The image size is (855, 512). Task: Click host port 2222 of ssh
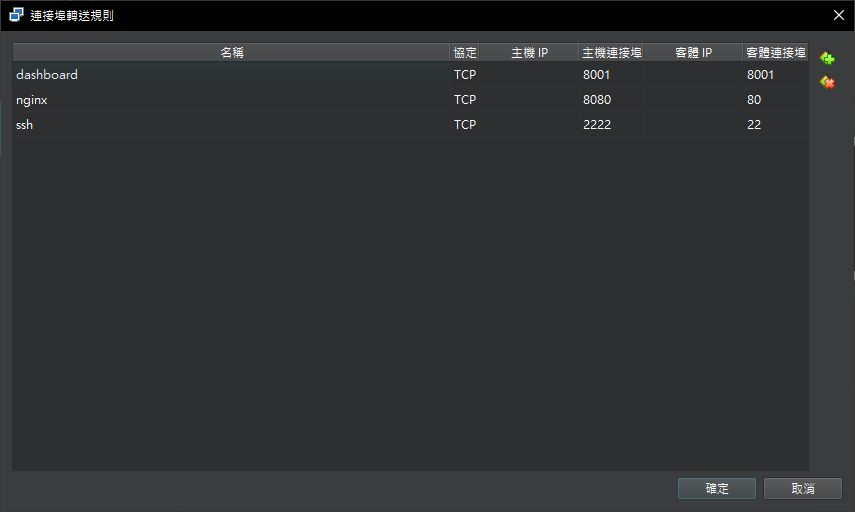click(597, 125)
